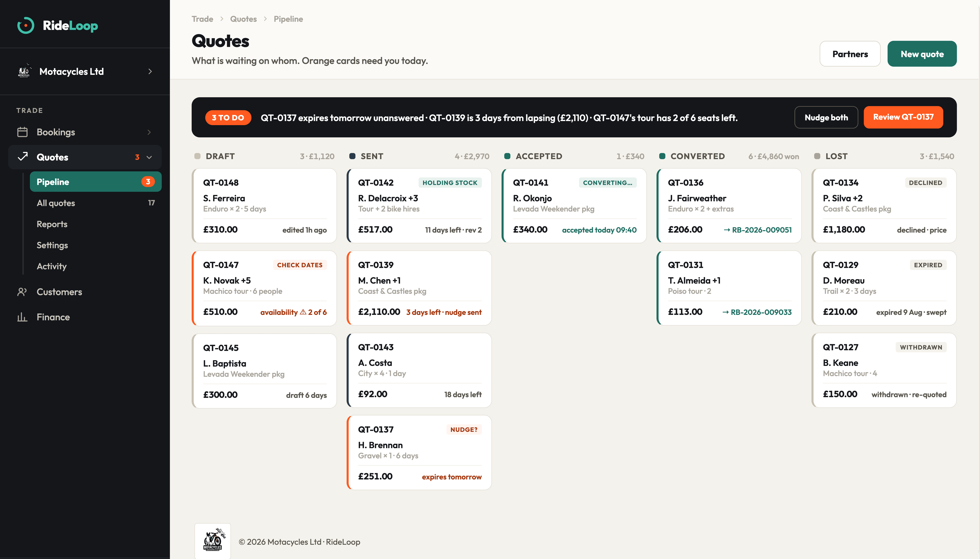Click 'accepted today 09:40' on QT-0141
980x559 pixels.
(x=599, y=230)
